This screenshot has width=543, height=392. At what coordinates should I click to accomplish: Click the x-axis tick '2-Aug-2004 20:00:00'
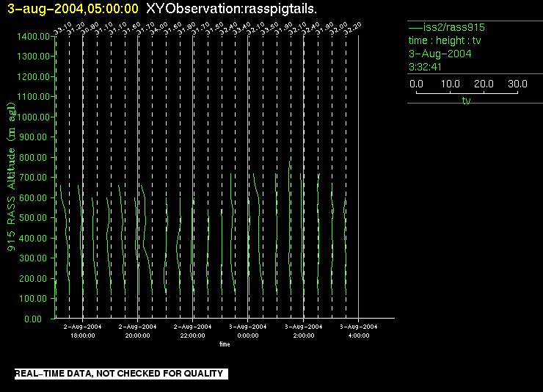point(137,331)
